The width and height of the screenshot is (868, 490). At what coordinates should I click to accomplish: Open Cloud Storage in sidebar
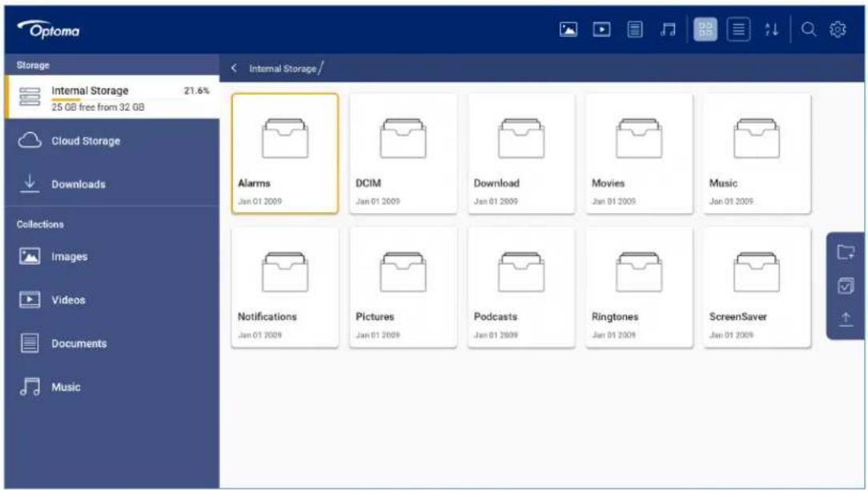click(112, 141)
